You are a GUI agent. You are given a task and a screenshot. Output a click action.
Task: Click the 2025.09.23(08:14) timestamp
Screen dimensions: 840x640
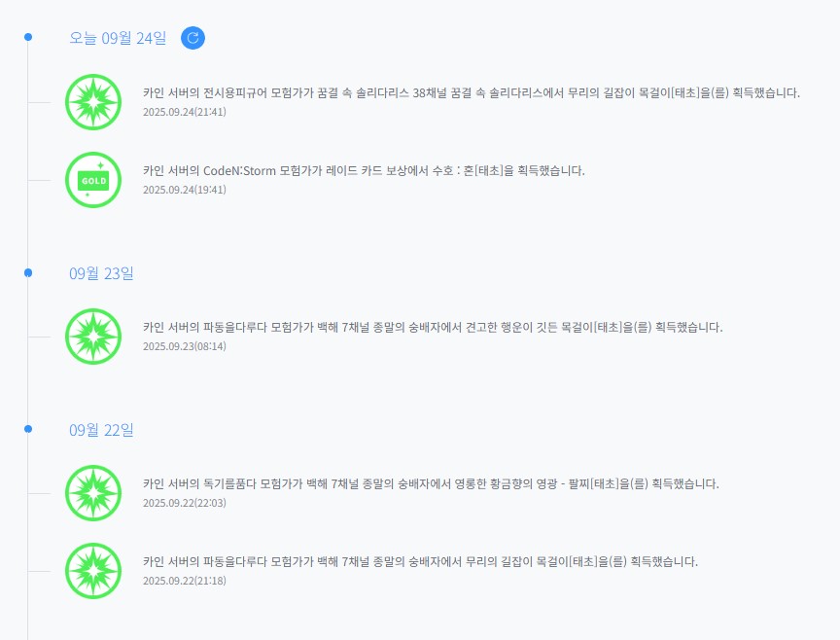[x=185, y=346]
